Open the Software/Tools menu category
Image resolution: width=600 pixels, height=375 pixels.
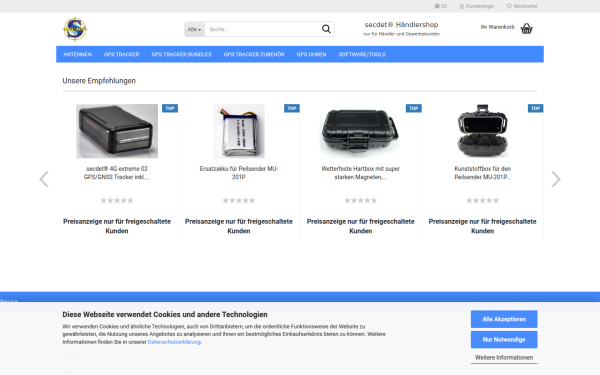[x=362, y=54]
